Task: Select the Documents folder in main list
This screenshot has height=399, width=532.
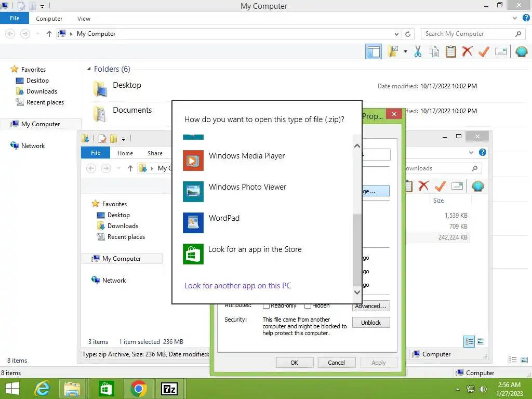Action: tap(132, 110)
